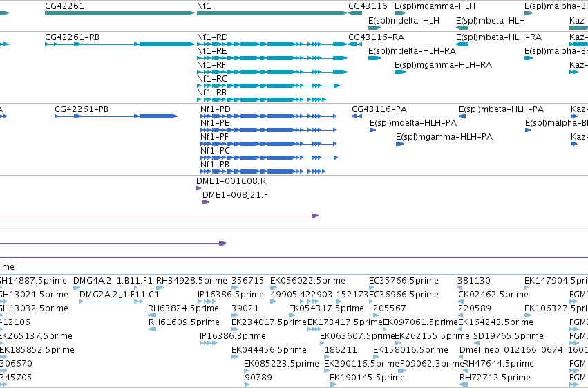Click the 205567 feature label
The height and width of the screenshot is (388, 588).
(x=390, y=308)
